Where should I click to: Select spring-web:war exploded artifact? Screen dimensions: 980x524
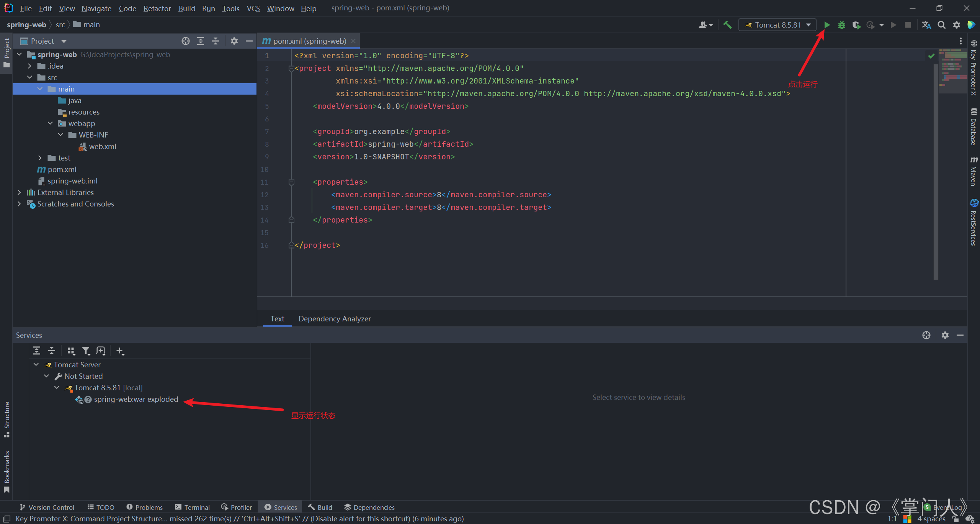tap(136, 399)
